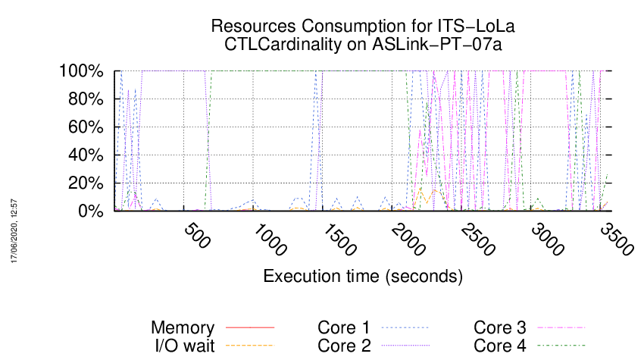Screen dimensions: 644x360
Task: Click the 3000 x-axis tick label
Action: (x=548, y=239)
